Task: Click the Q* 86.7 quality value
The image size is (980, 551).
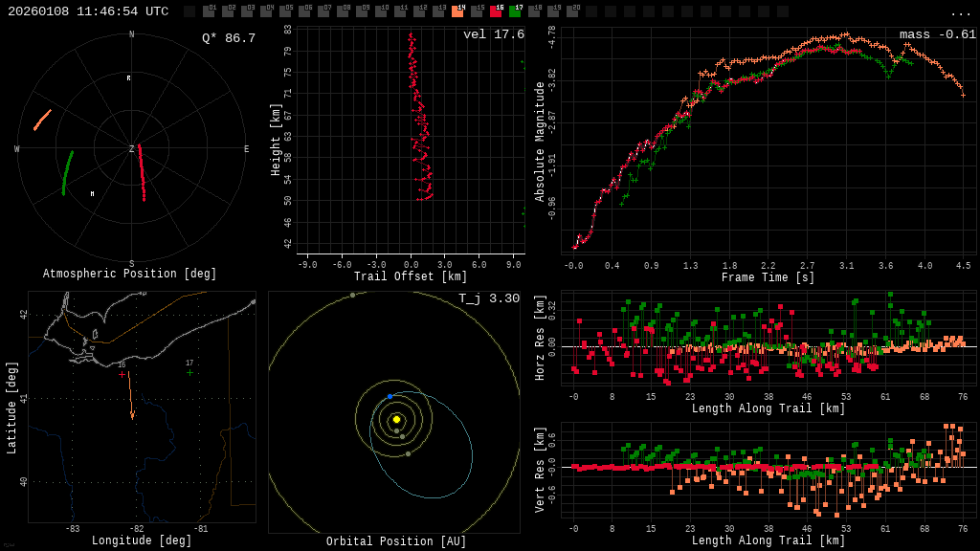Action: tap(228, 38)
